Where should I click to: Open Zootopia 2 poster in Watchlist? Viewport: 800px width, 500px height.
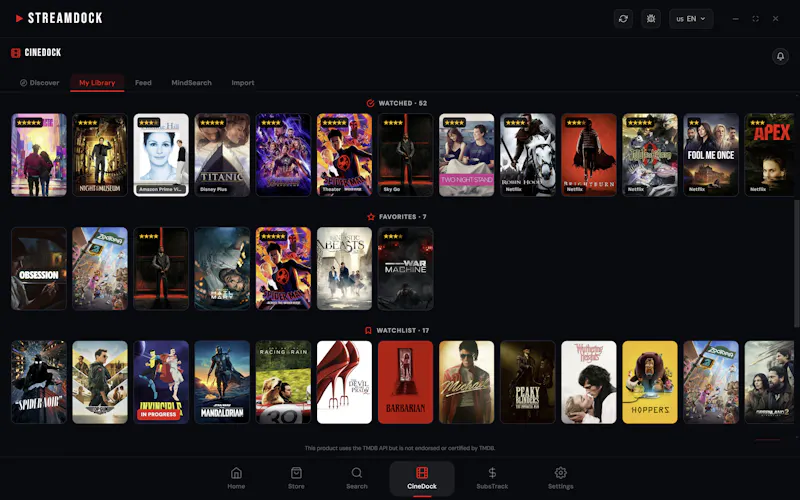click(711, 382)
